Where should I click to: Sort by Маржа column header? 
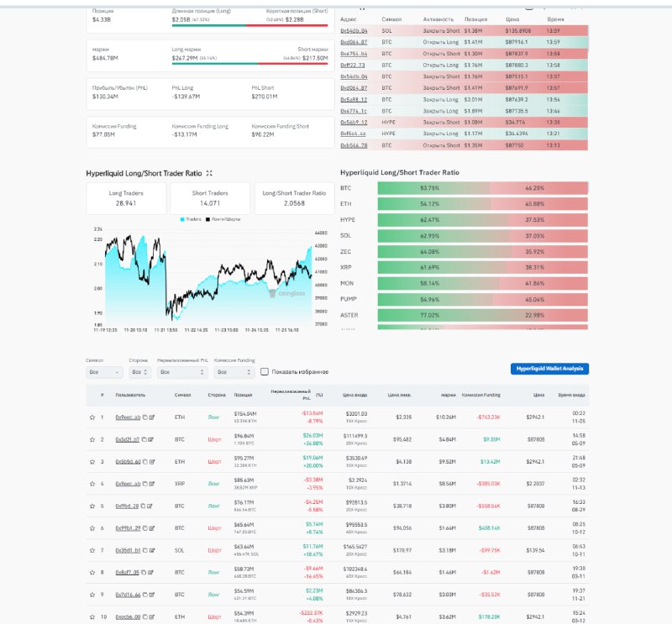pyautogui.click(x=446, y=394)
